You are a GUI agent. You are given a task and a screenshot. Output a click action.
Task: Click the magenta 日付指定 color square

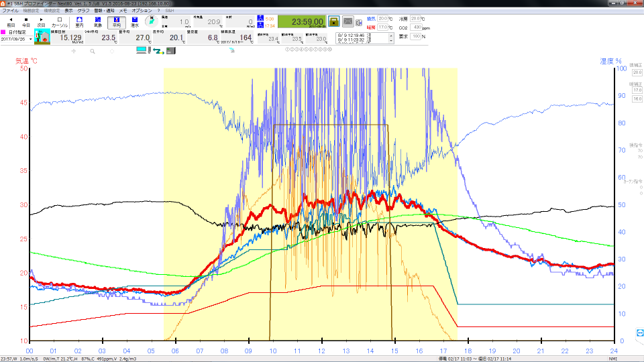[3, 32]
